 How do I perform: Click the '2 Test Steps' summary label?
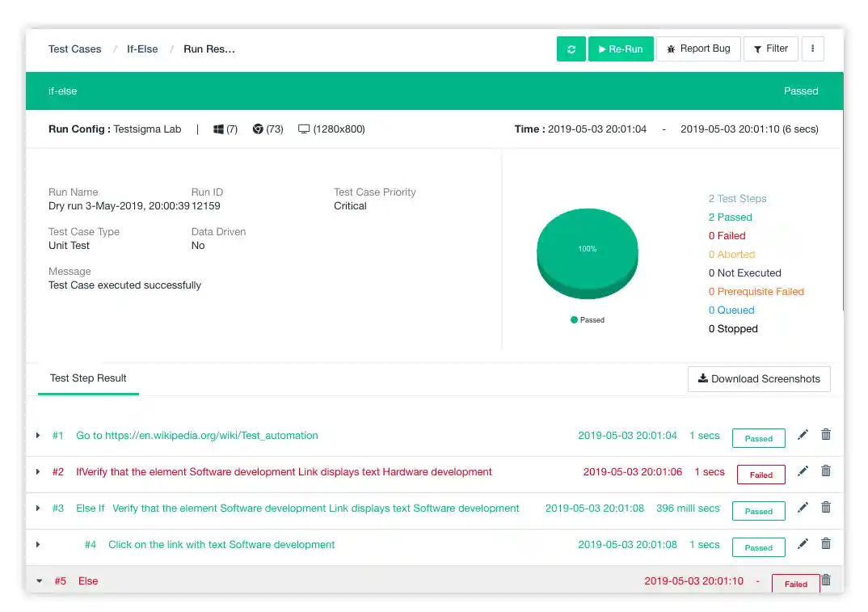pyautogui.click(x=737, y=198)
